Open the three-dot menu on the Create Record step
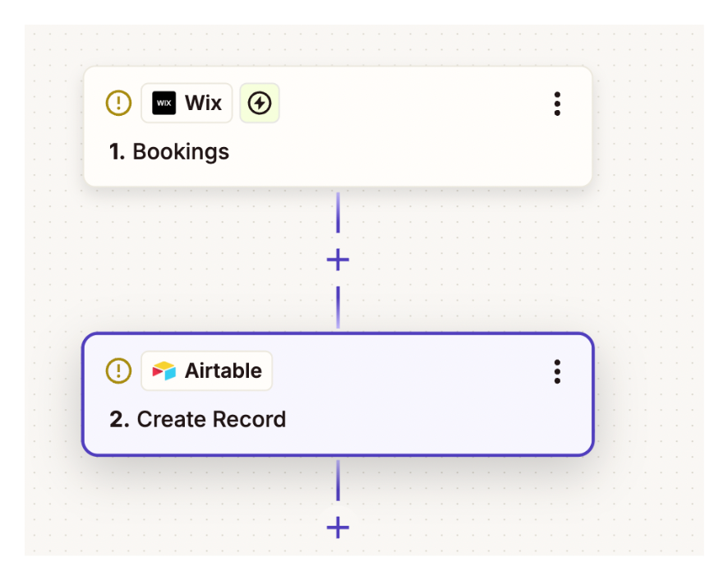The height and width of the screenshot is (580, 728). pyautogui.click(x=557, y=372)
